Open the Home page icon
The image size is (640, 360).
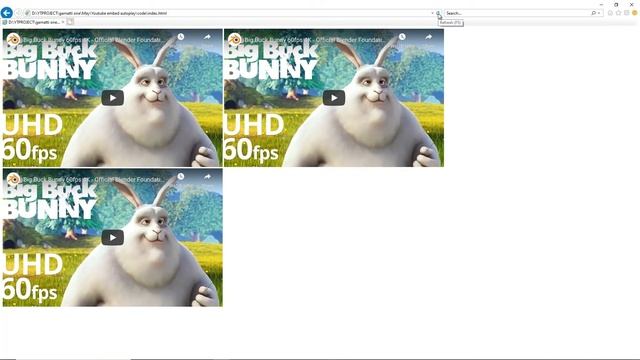(610, 13)
